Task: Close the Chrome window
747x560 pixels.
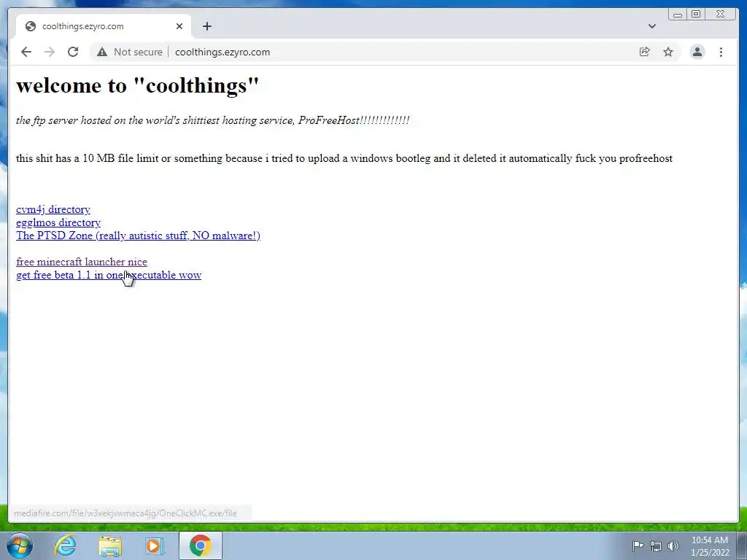Action: [x=720, y=15]
